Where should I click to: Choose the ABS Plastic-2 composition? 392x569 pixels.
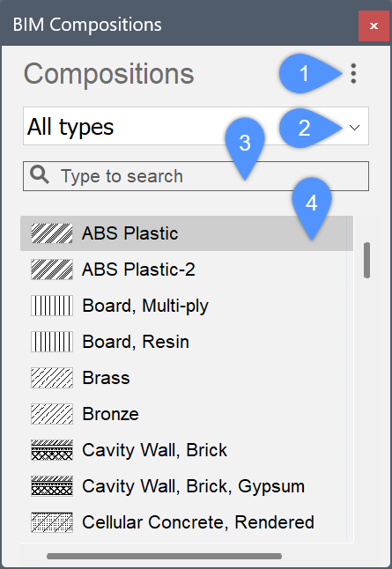pos(187,270)
